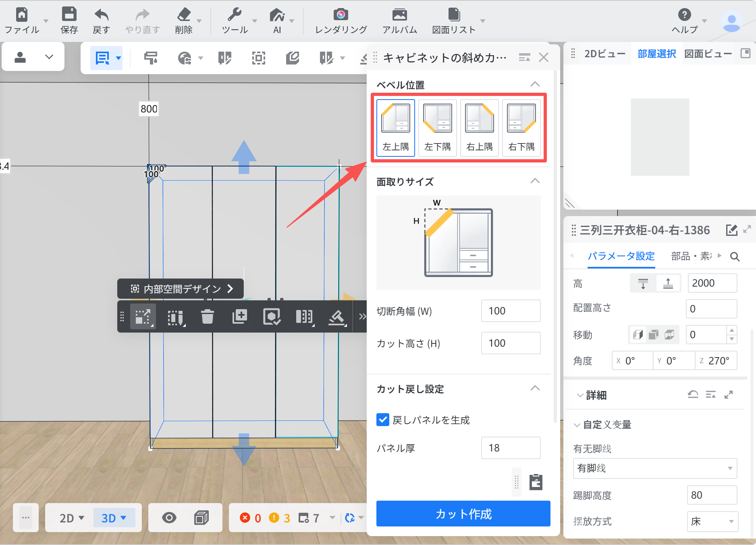This screenshot has width=756, height=545.
Task: Click the user avatar icon
Action: pyautogui.click(x=731, y=21)
